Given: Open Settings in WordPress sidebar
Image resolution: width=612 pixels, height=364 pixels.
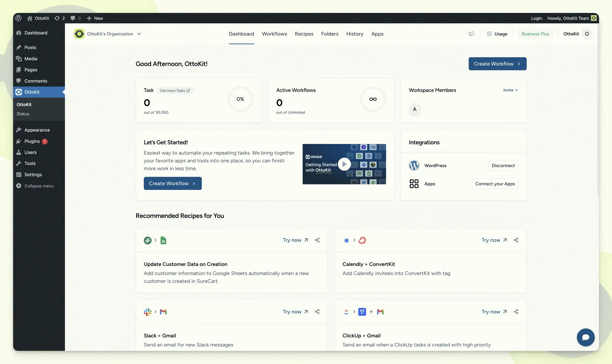Looking at the screenshot, I should click(x=39, y=175).
